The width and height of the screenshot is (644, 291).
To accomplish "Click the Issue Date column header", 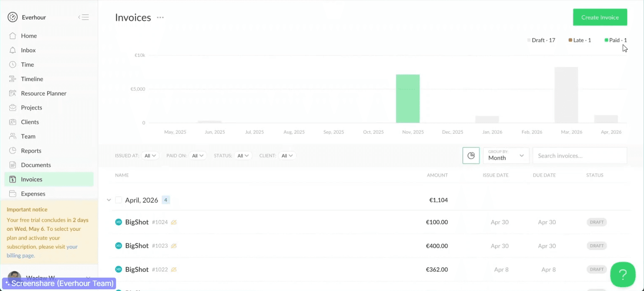I will [496, 175].
